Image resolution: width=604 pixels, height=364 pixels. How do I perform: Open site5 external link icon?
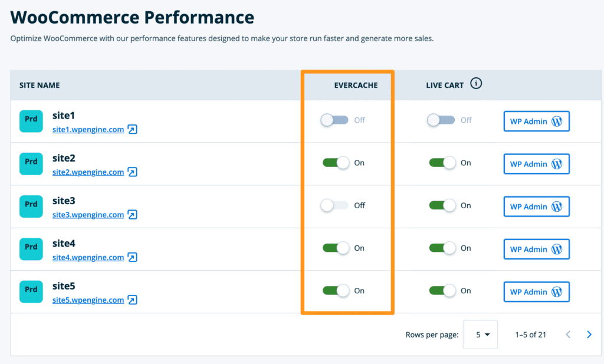tap(133, 300)
